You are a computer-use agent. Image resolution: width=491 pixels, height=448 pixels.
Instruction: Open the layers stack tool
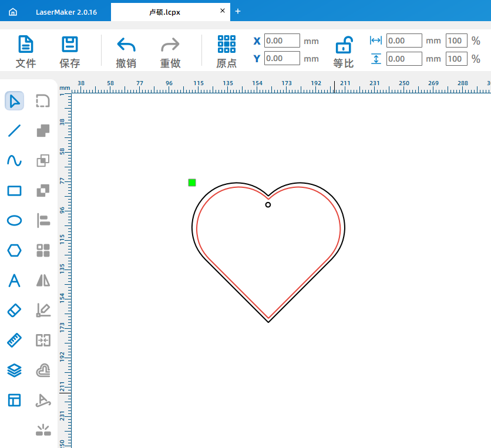pyautogui.click(x=14, y=370)
